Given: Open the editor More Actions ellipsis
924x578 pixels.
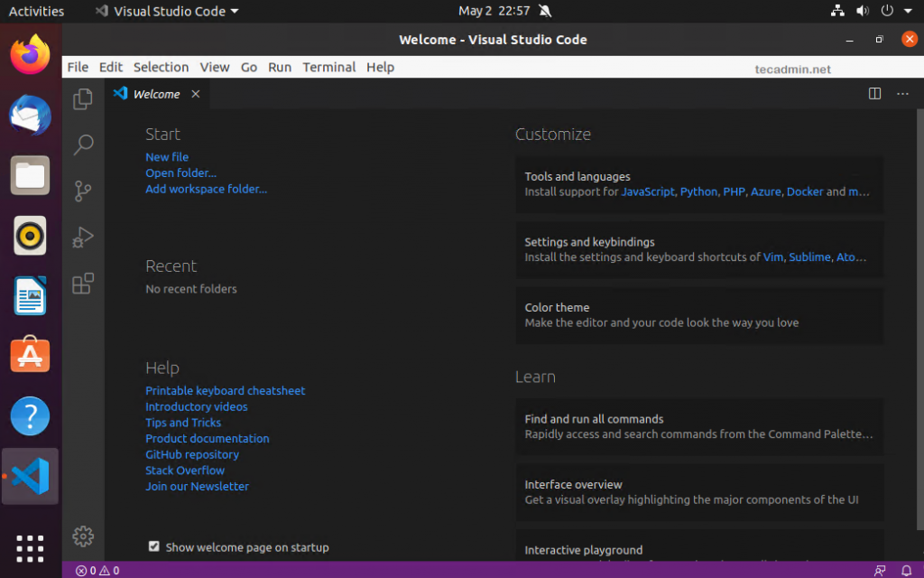Looking at the screenshot, I should 902,94.
